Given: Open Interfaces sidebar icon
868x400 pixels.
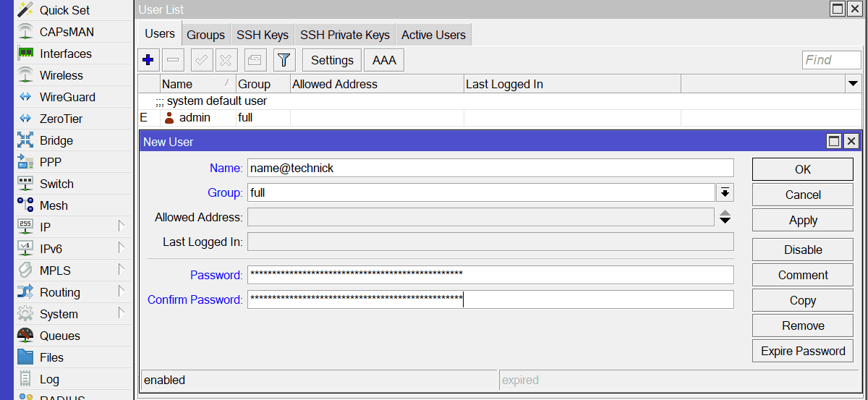Looking at the screenshot, I should [x=25, y=54].
